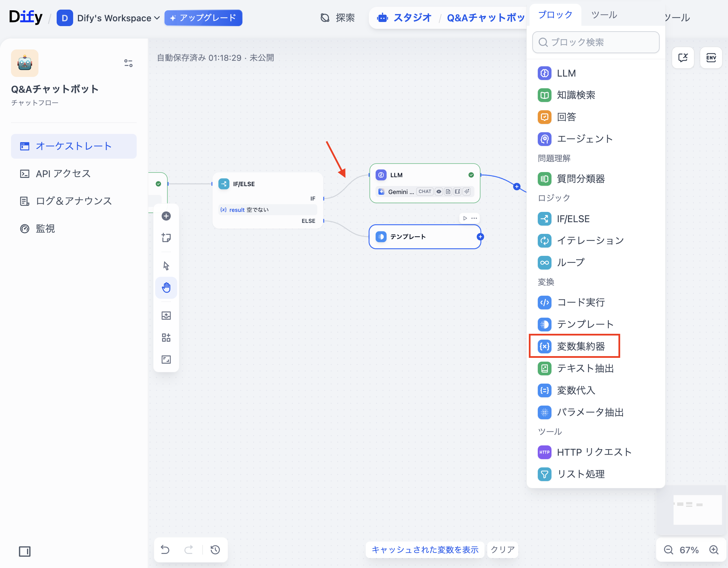Click the zoom in magnifier icon
This screenshot has height=568, width=728.
[714, 550]
